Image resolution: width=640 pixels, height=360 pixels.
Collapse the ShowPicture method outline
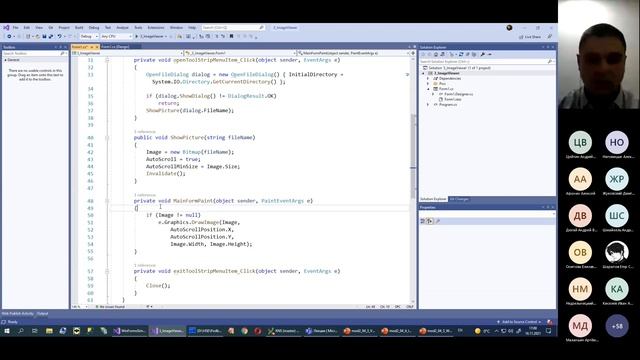(x=107, y=138)
